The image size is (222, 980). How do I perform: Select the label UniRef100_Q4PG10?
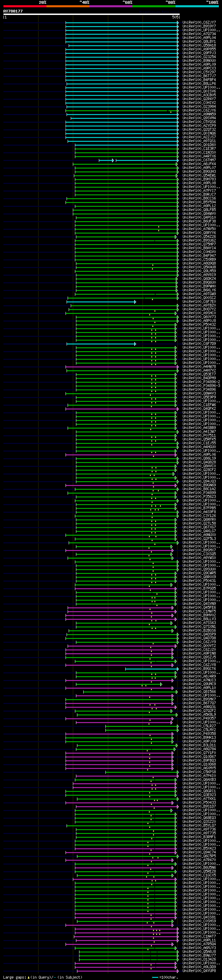click(x=199, y=217)
